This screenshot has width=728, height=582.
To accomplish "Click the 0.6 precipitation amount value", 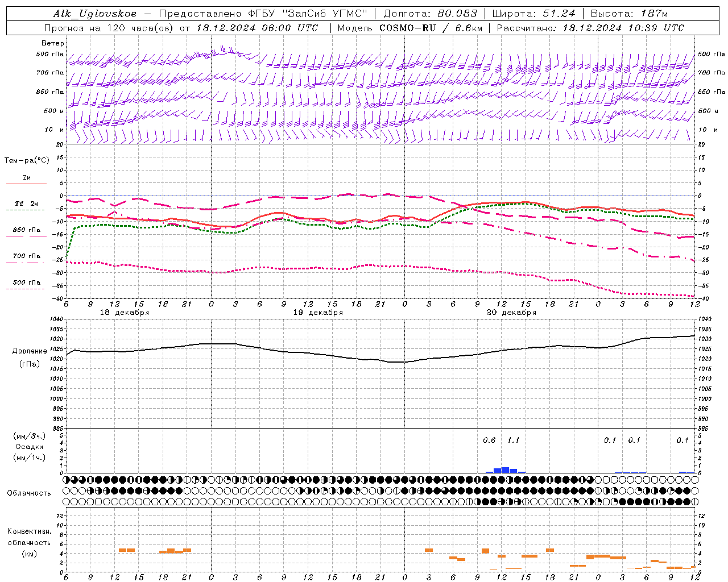I will tap(489, 440).
